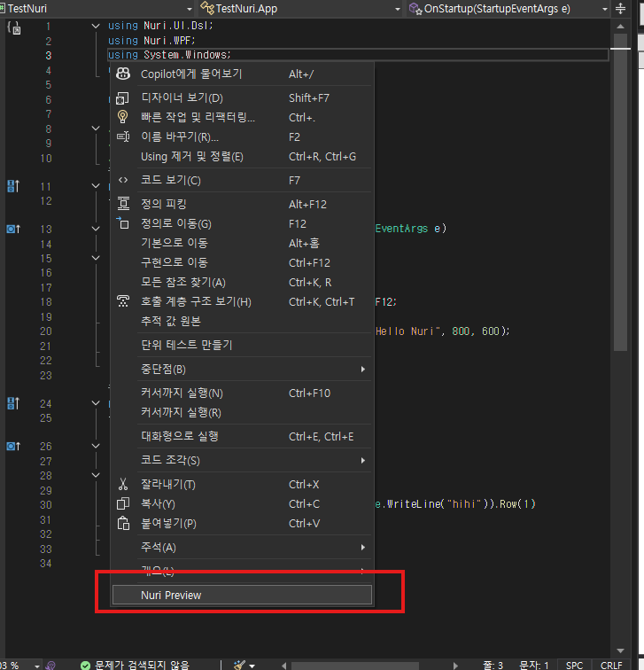
Task: Click the SPC indentation indicator
Action: [574, 666]
